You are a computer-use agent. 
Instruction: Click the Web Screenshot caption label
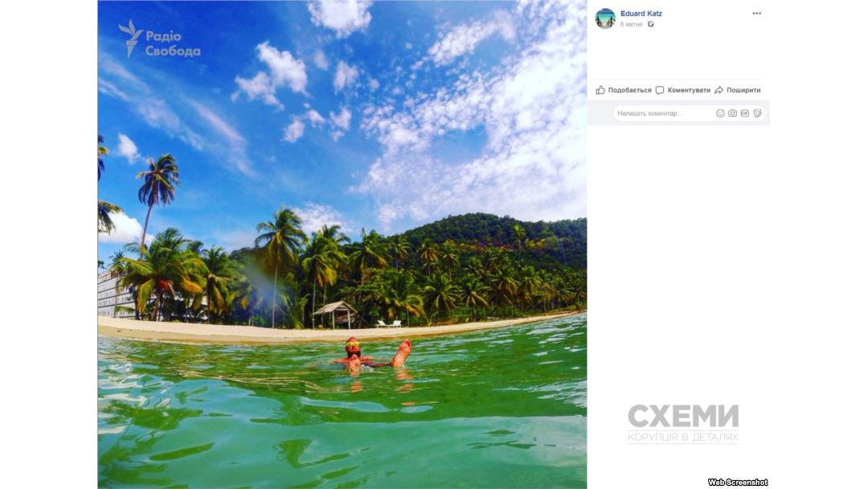[x=737, y=483]
